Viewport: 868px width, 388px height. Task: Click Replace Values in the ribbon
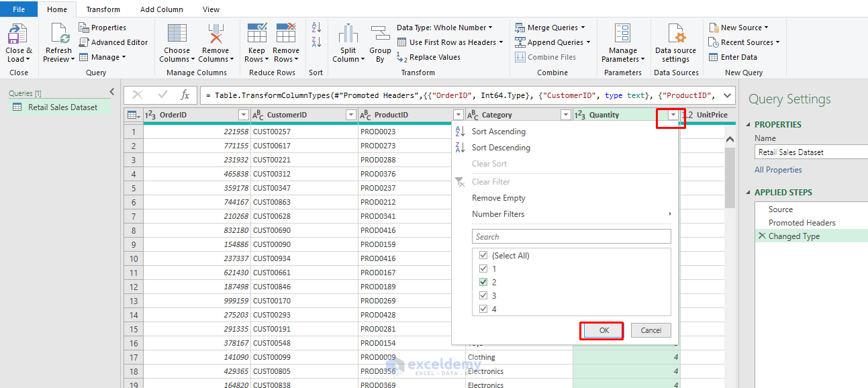coord(428,57)
